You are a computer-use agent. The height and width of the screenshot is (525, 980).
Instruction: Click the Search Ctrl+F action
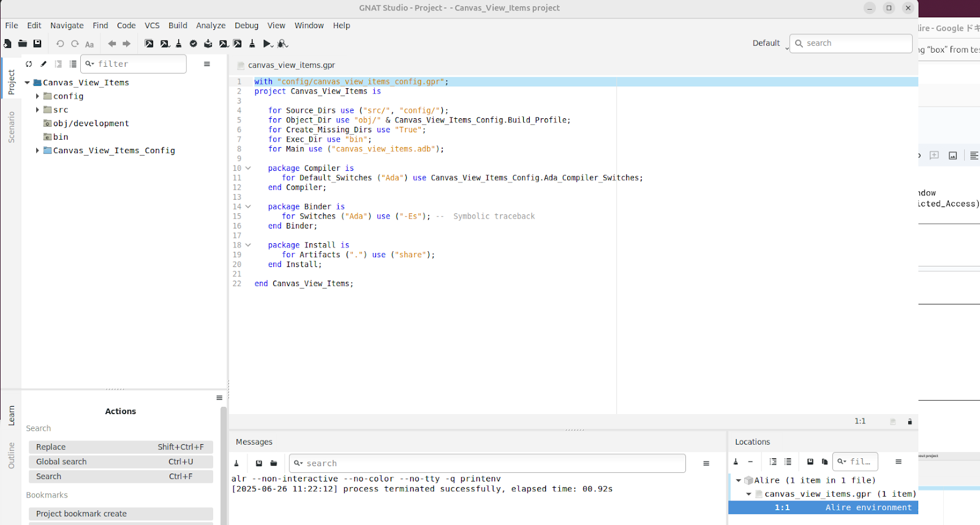121,477
